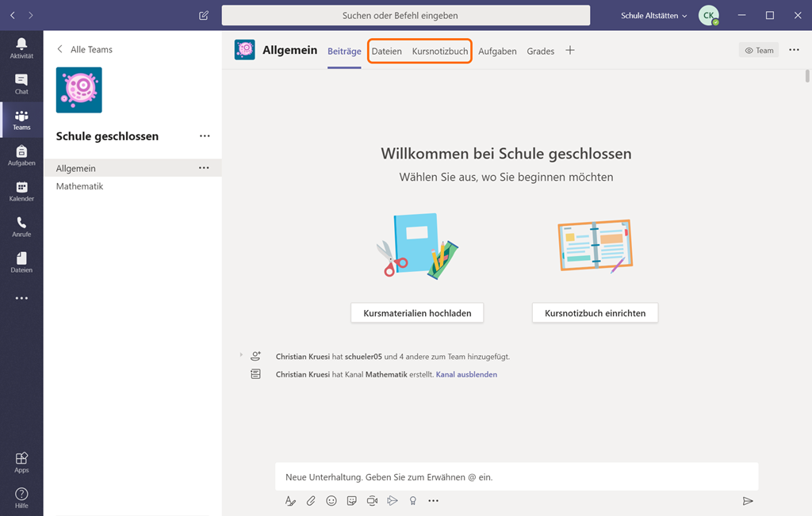Open more options beside Schule geschlossen
The height and width of the screenshot is (516, 812).
click(x=205, y=136)
